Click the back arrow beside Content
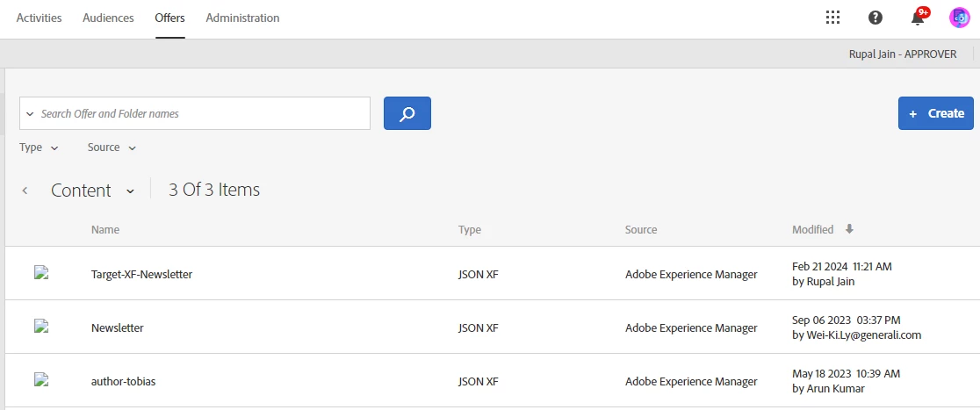The image size is (980, 410). [25, 191]
